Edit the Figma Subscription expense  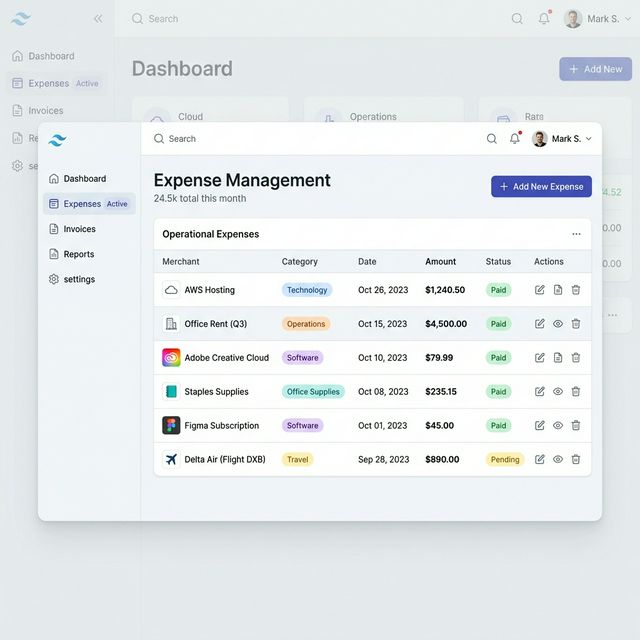tap(540, 426)
